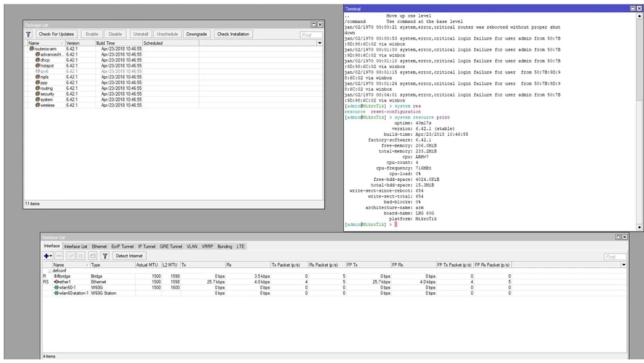
Task: Click the Tx Packet (p/s) column header
Action: [289, 265]
